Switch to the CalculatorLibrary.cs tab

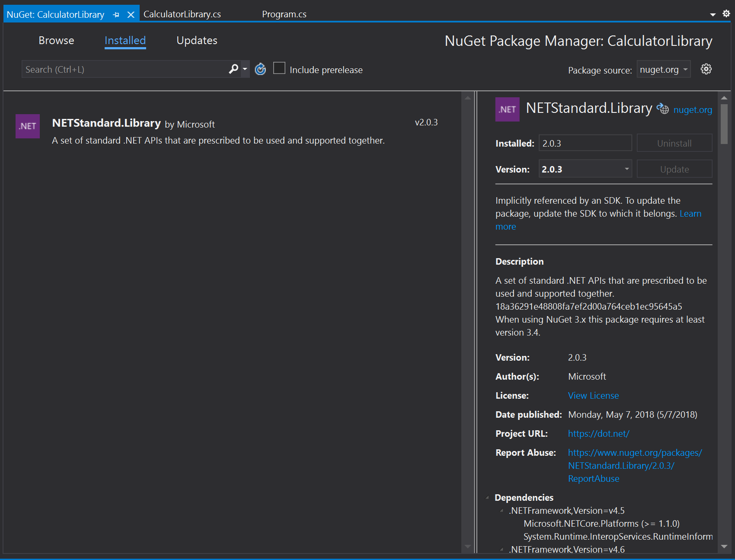coord(182,14)
